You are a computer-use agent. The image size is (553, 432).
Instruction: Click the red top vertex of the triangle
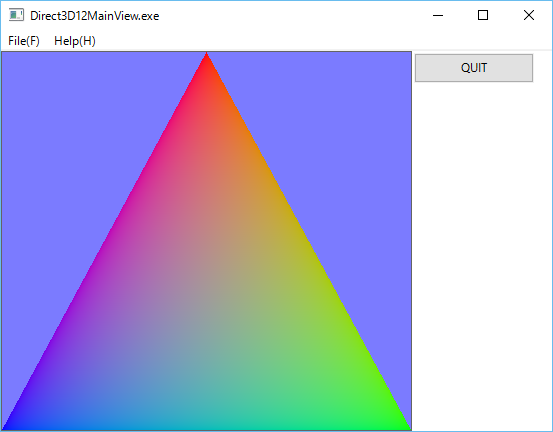point(207,56)
